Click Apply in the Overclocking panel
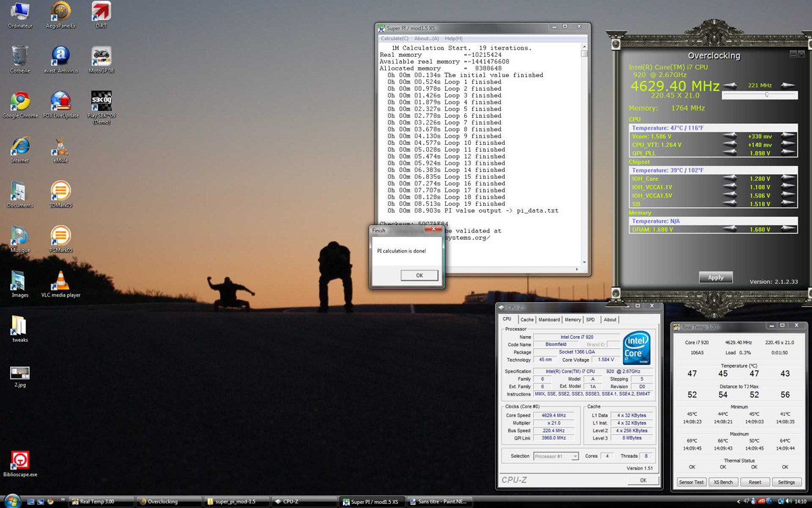This screenshot has width=812, height=508. pos(716,278)
